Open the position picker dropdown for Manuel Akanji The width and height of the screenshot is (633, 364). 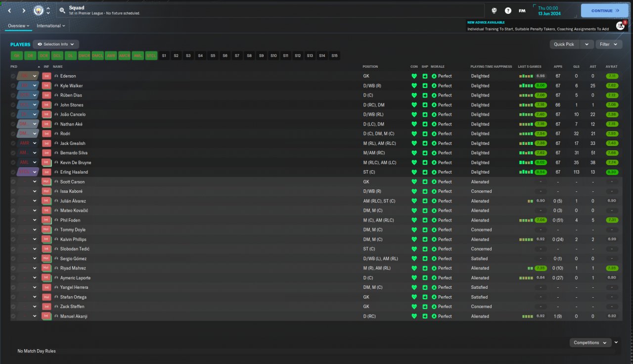35,316
